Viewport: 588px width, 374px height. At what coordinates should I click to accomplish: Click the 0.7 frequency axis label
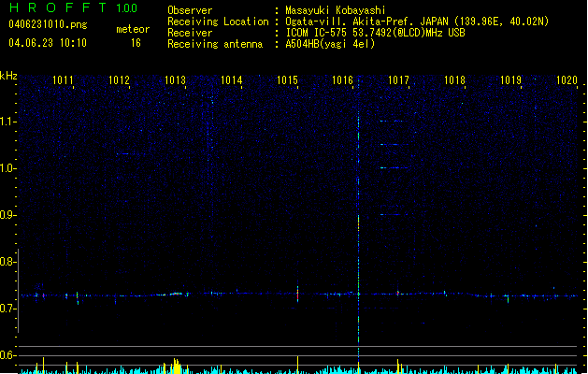[x=7, y=309]
